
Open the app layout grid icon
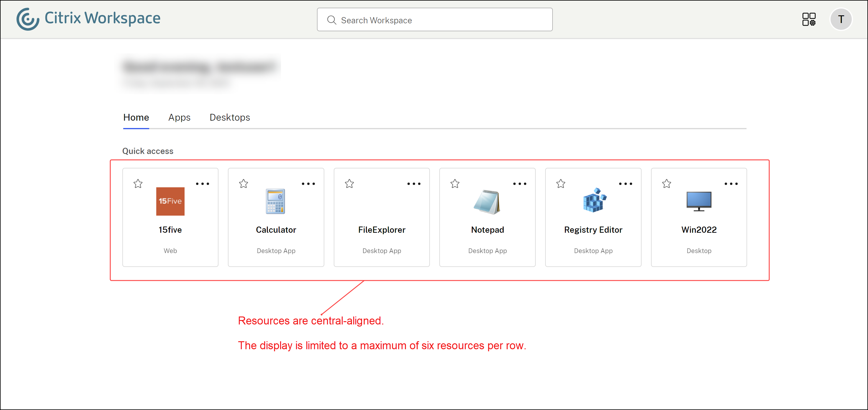click(809, 19)
